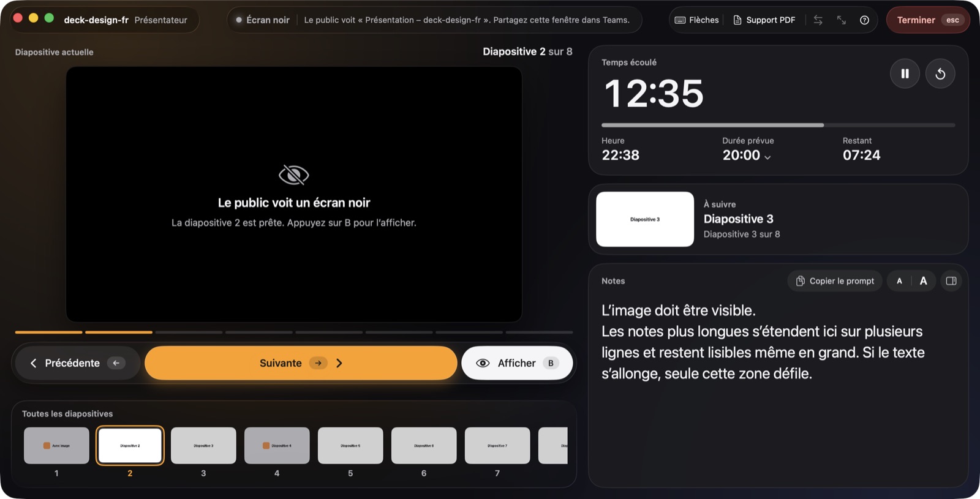Open the help question mark icon
Screen dimensions: 980x499
864,20
